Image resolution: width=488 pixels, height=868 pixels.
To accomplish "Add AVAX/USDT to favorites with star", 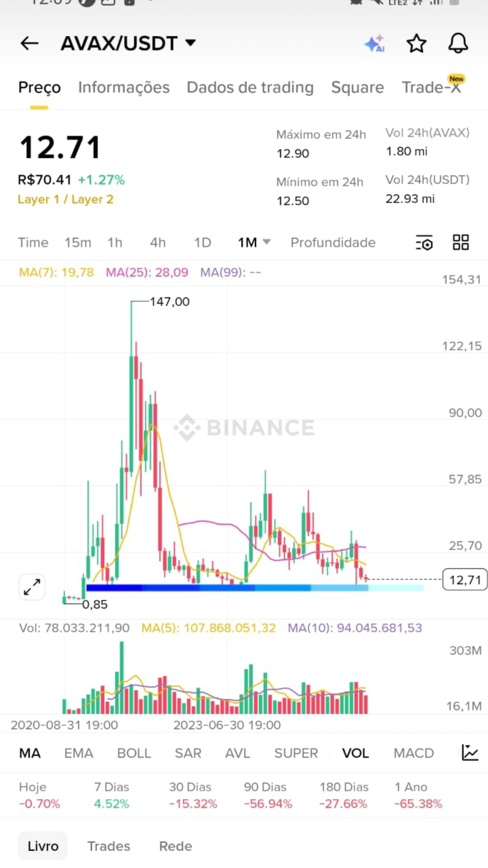I will (416, 43).
